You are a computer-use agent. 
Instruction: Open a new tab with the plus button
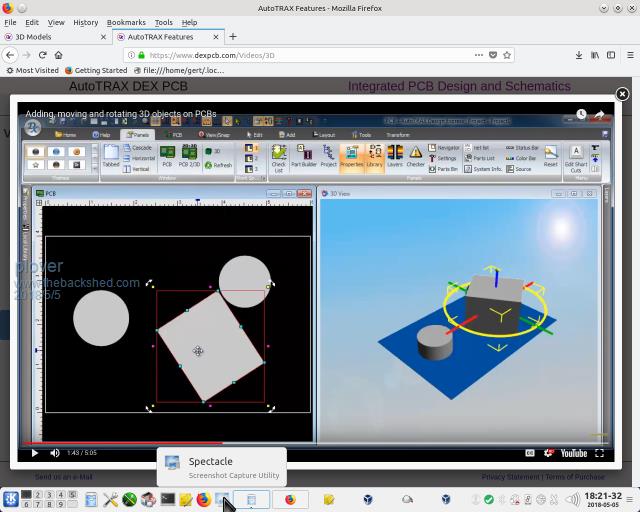click(232, 37)
